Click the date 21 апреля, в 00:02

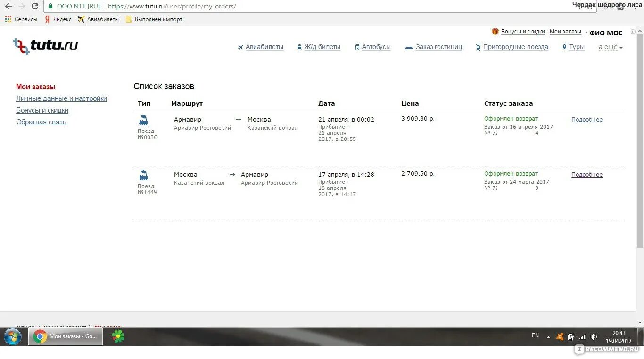tap(346, 120)
